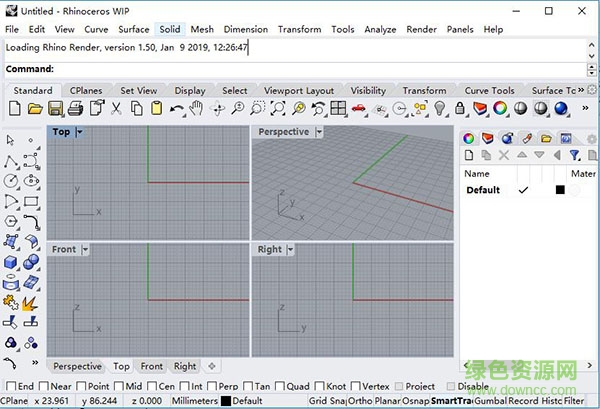The width and height of the screenshot is (600, 409).
Task: Click the Open file folder icon
Action: tap(35, 108)
